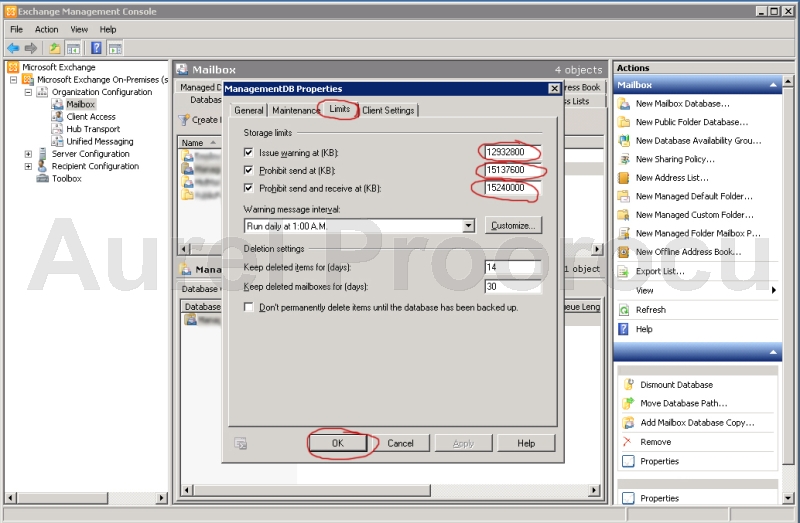Click the bottom result pane horizontal scrollbar
The height and width of the screenshot is (523, 800).
390,490
